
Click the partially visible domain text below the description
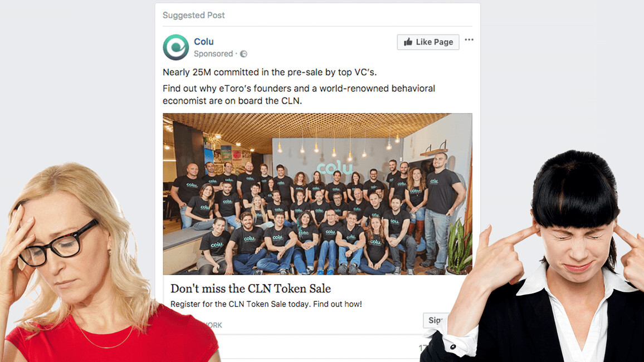pos(213,325)
